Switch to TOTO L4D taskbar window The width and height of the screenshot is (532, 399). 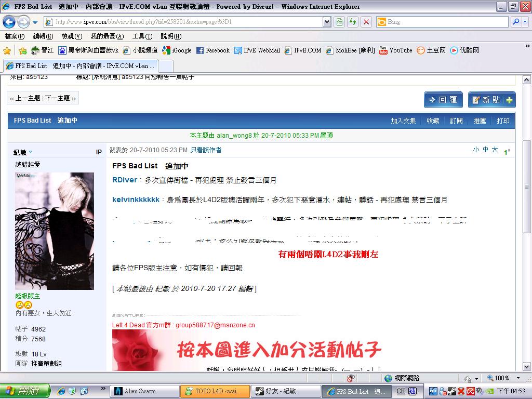pyautogui.click(x=215, y=391)
